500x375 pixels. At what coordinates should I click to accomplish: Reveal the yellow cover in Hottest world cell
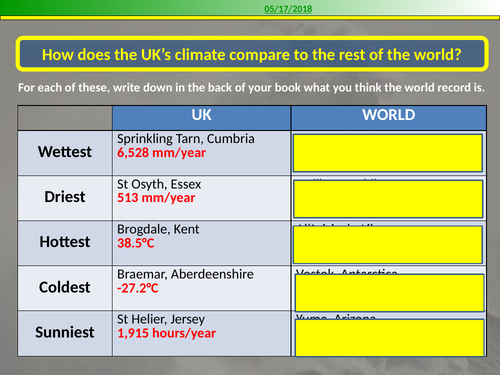click(388, 245)
